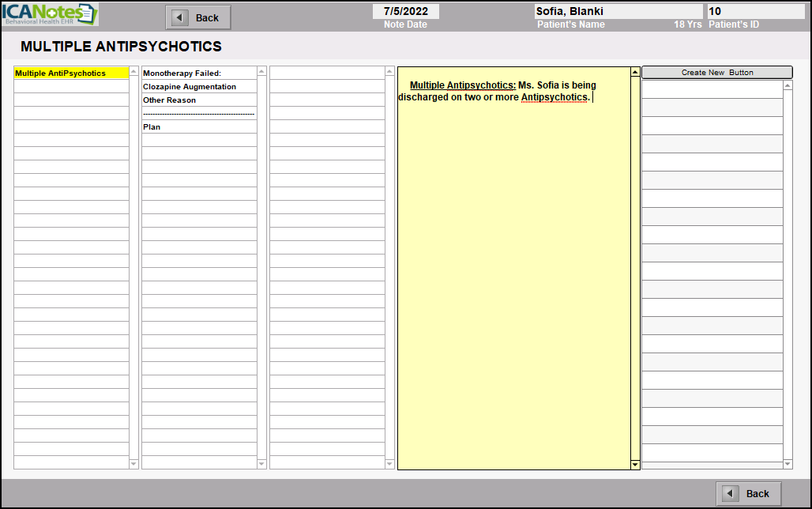Click the Patient's Name field
This screenshot has height=509, width=812.
point(618,11)
